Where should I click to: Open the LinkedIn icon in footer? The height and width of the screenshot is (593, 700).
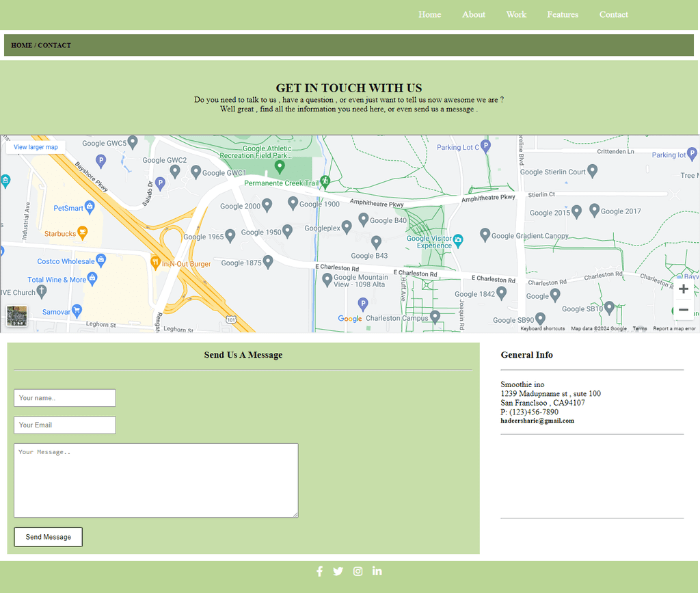coord(377,571)
